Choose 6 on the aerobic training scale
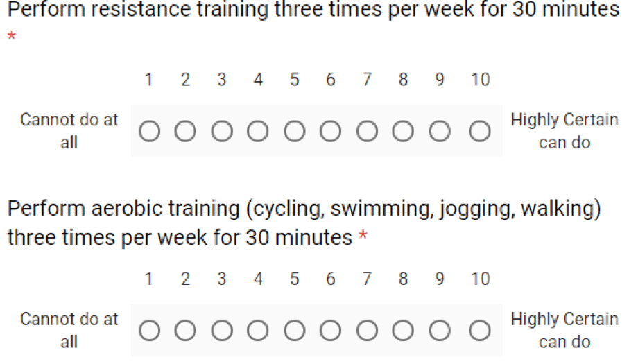Screen dimensions: 638x364 click(x=330, y=330)
